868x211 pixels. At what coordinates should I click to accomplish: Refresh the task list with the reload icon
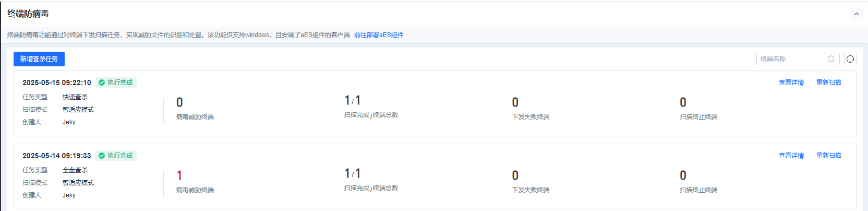pos(850,59)
